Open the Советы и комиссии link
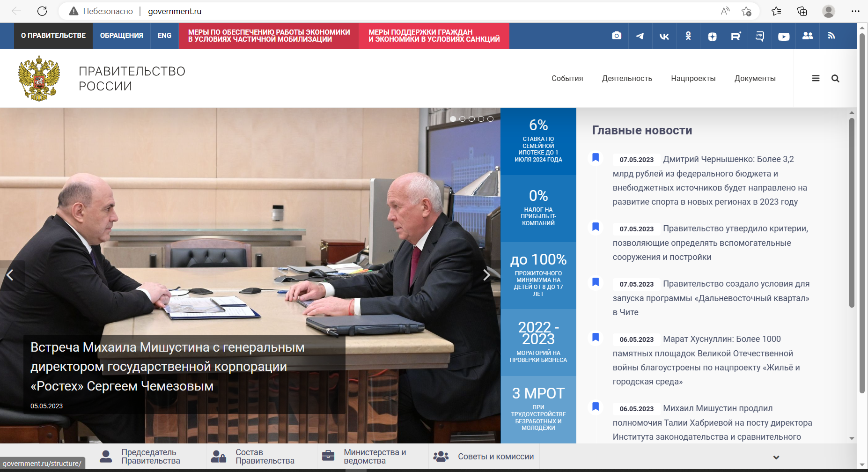This screenshot has height=472, width=868. (x=496, y=457)
